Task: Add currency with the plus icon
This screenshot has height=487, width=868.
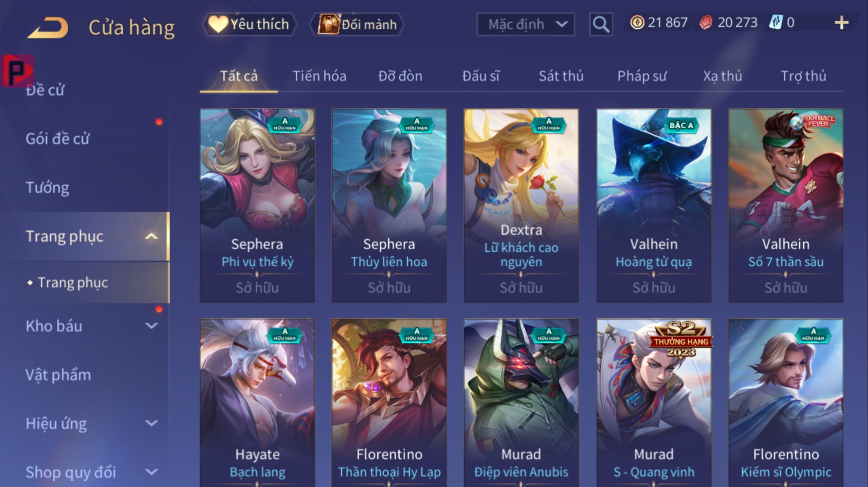Action: pyautogui.click(x=842, y=23)
